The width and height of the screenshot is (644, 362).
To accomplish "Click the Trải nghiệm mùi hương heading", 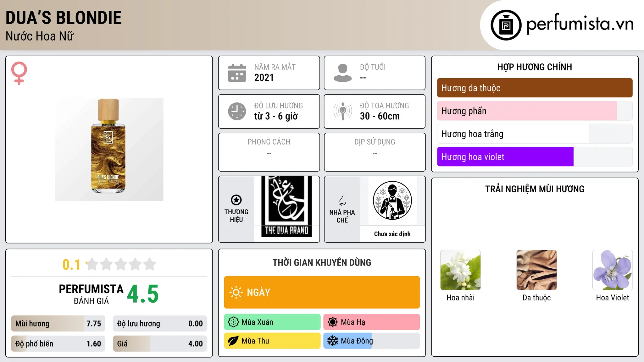I will tap(535, 189).
